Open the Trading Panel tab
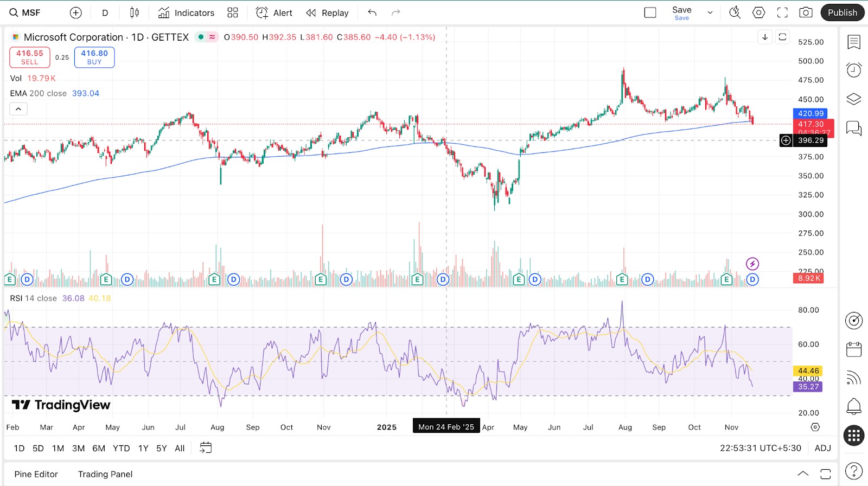The image size is (868, 486). coord(105,474)
